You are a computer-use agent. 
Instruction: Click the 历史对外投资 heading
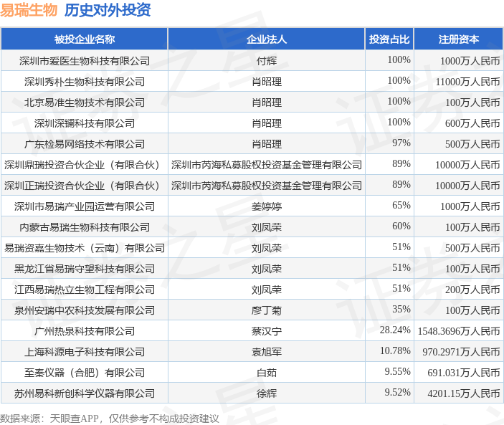tap(108, 10)
